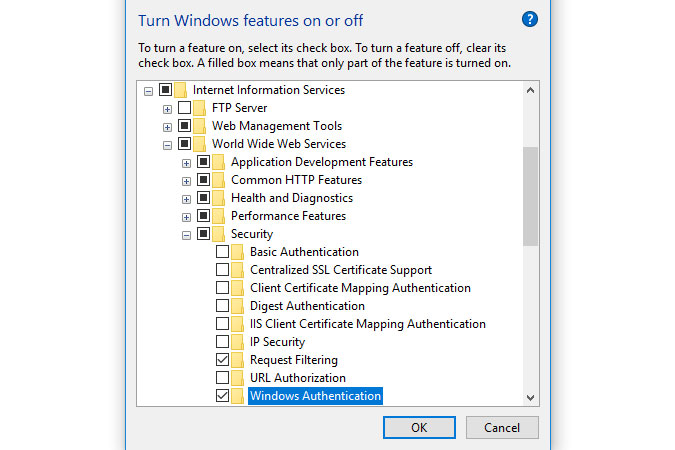Collapse the Security tree node
Image resolution: width=675 pixels, height=450 pixels.
click(x=186, y=234)
